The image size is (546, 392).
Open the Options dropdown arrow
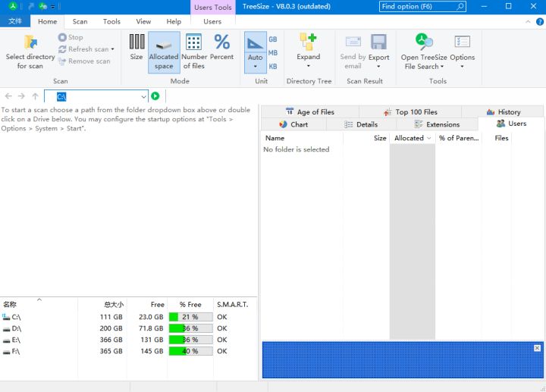(x=462, y=67)
